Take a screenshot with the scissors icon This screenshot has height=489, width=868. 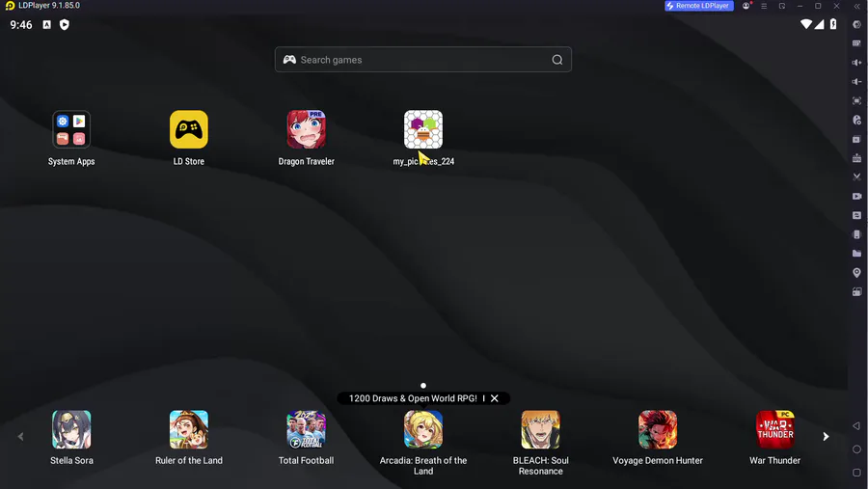click(x=857, y=177)
